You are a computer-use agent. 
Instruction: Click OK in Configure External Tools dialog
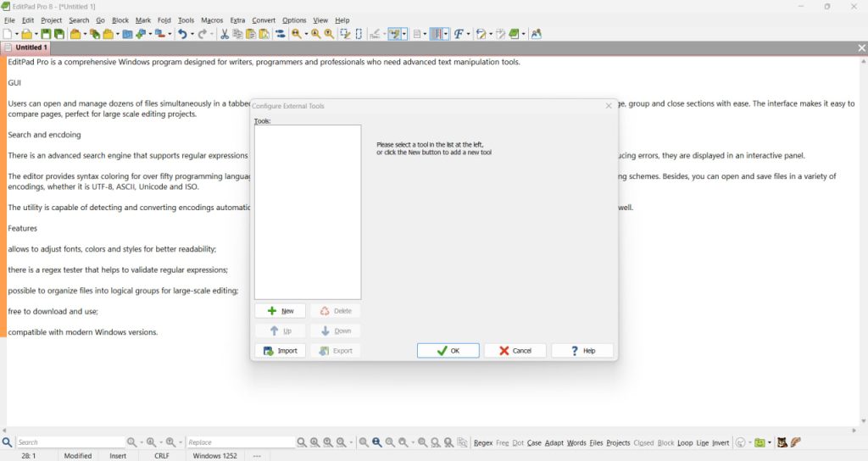[448, 351]
